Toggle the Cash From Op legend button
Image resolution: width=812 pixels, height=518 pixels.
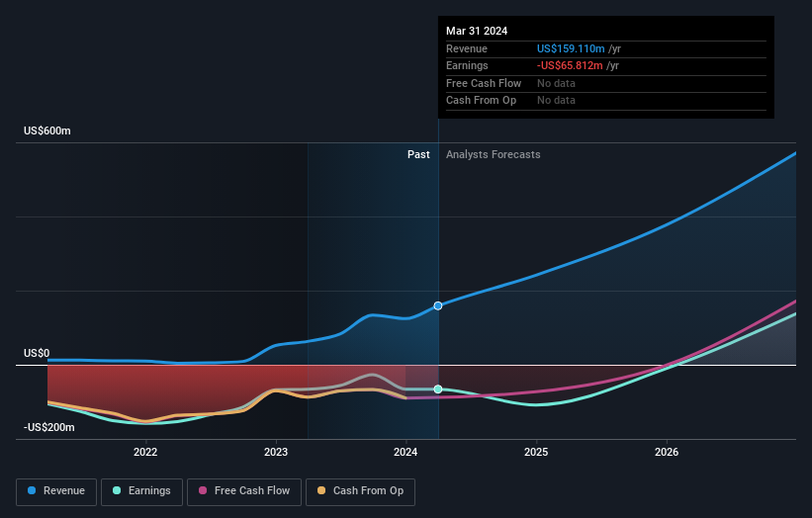[360, 491]
